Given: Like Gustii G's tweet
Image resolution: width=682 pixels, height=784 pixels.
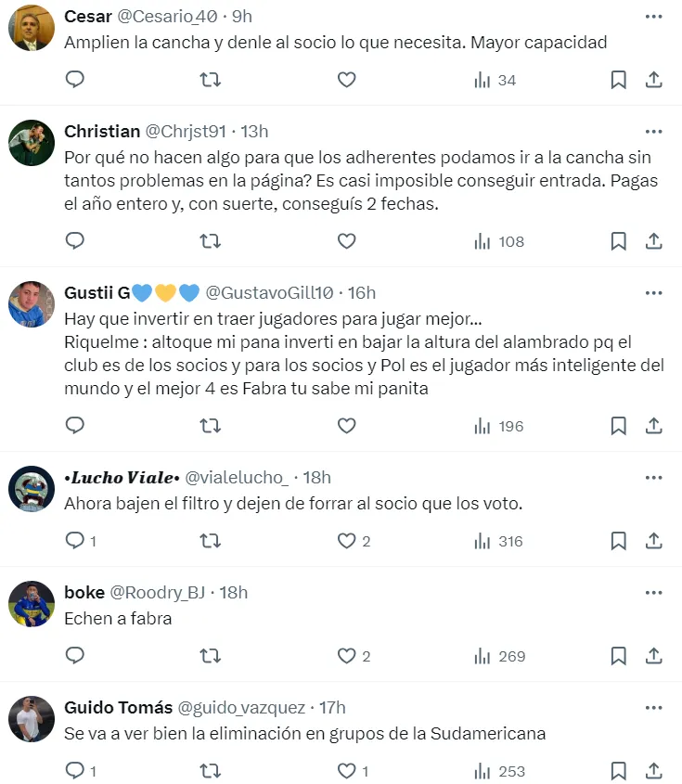Looking at the screenshot, I should (x=346, y=426).
